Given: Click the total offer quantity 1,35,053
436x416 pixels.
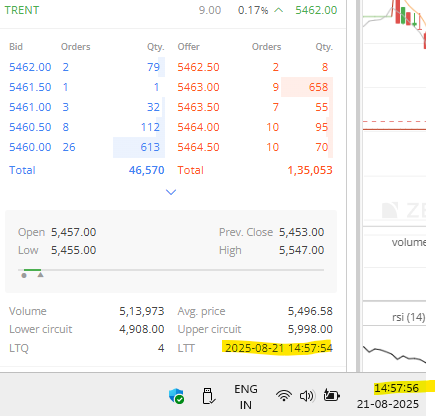Looking at the screenshot, I should 310,170.
